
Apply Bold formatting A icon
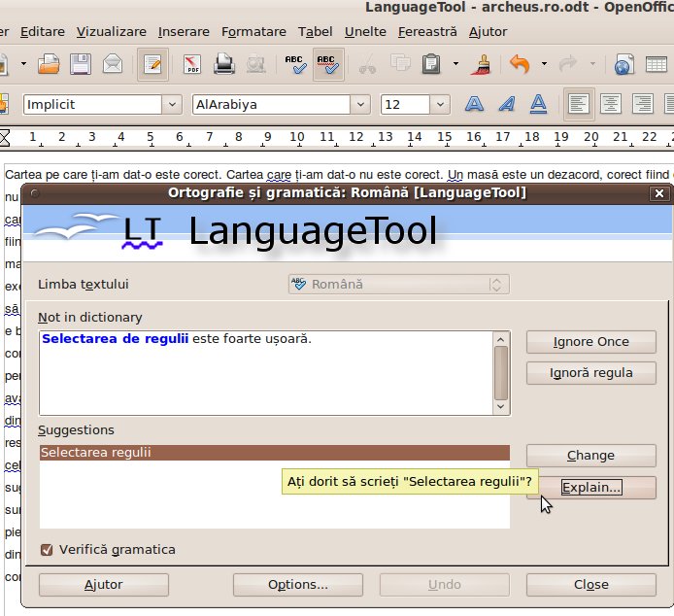474,104
